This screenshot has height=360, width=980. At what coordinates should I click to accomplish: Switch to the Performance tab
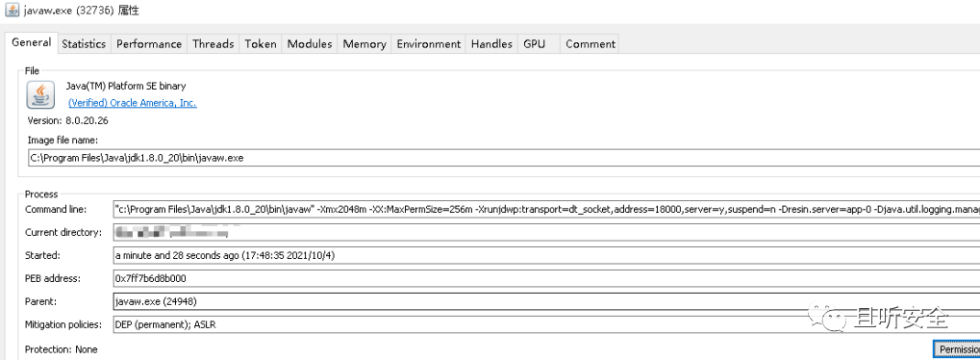[149, 44]
